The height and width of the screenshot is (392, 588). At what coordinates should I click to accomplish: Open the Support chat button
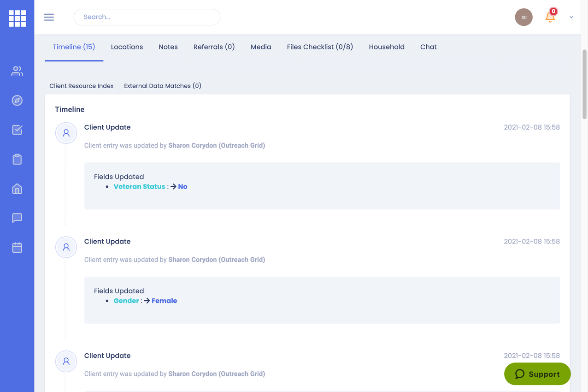[537, 374]
